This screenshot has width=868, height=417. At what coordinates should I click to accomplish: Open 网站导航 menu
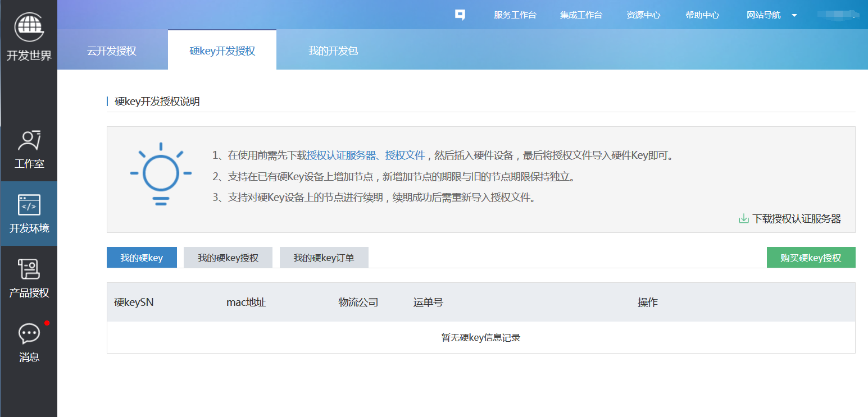pos(764,15)
